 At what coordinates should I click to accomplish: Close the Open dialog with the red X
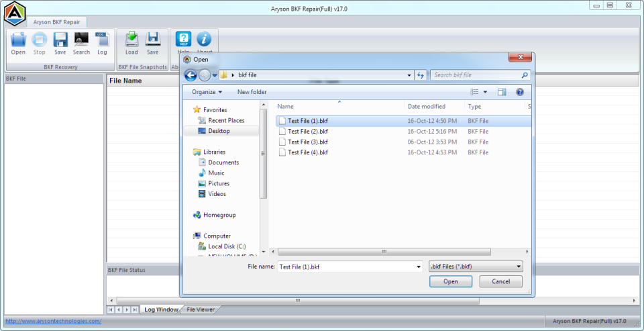click(520, 57)
